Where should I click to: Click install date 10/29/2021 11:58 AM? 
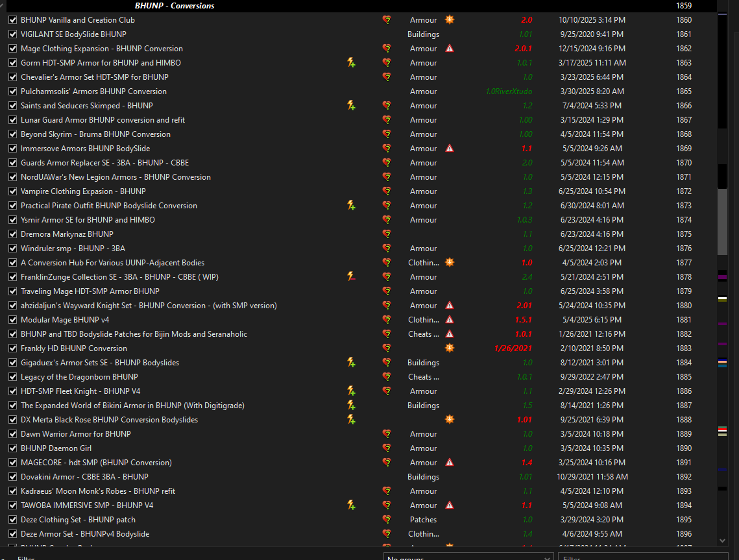click(592, 477)
